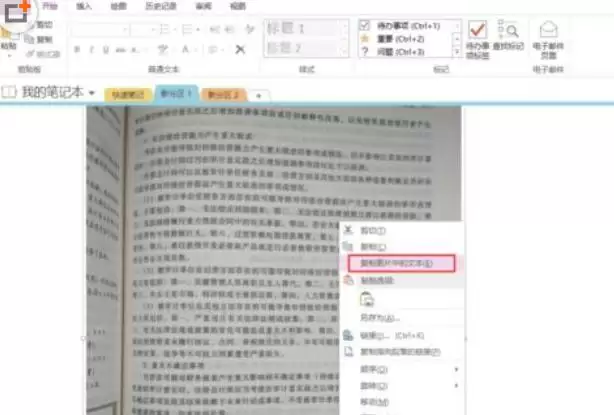Expand the 我的笔记本 notebook dropdown
Image resolution: width=614 pixels, height=415 pixels.
point(92,93)
